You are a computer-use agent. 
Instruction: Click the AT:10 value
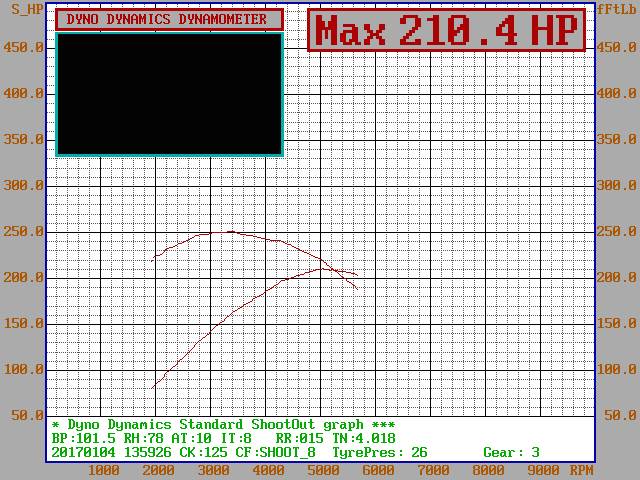click(x=191, y=438)
